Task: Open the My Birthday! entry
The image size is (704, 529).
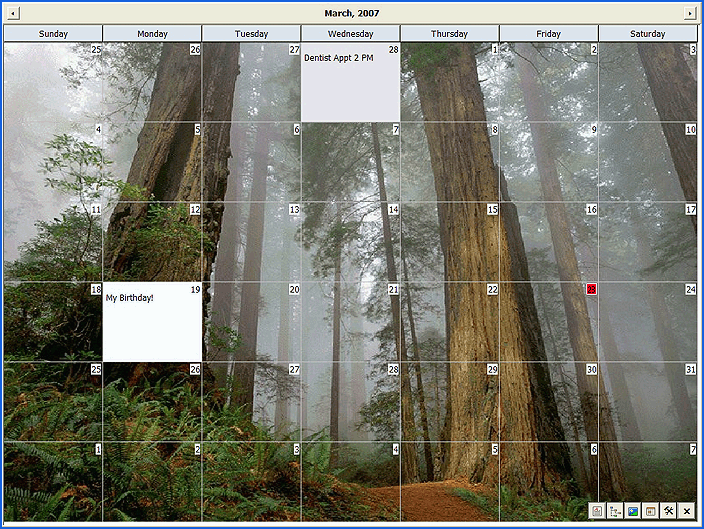Action: [x=129, y=298]
